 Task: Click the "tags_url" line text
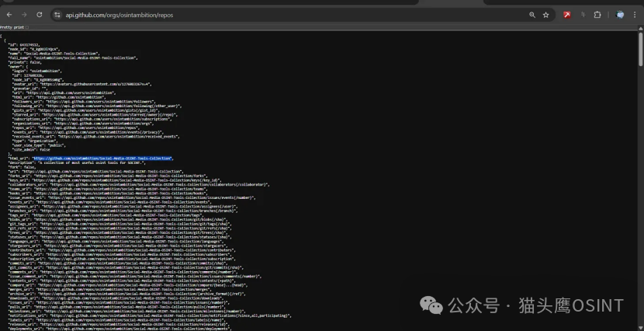tap(106, 215)
